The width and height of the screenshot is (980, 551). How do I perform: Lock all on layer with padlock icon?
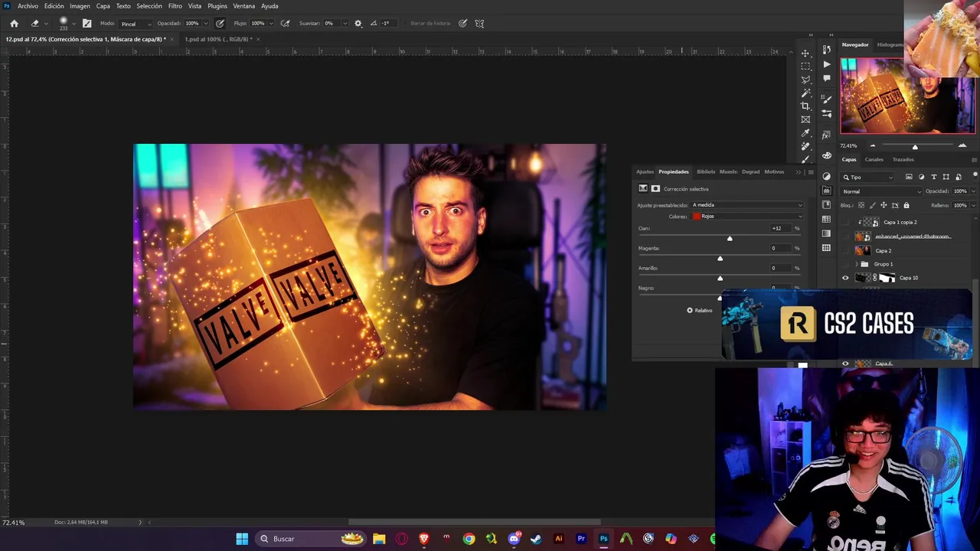coord(906,206)
